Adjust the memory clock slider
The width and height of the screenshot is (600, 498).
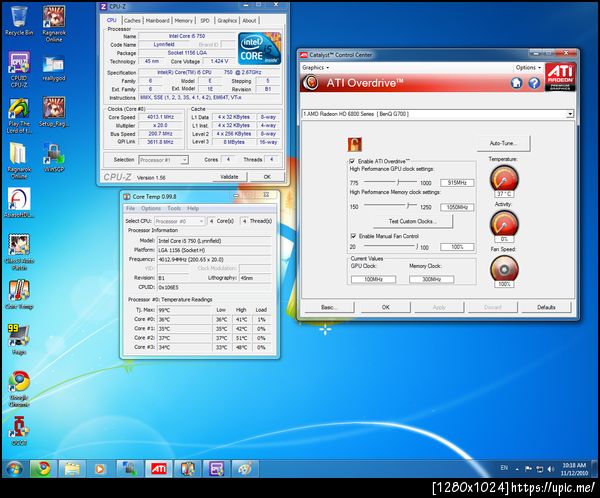408,206
